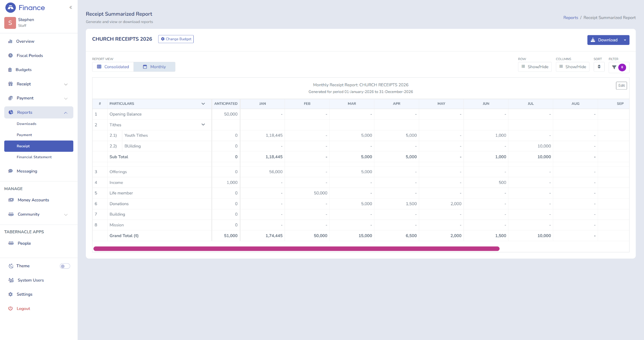The height and width of the screenshot is (340, 644).
Task: Collapse the sidebar with double-chevron icon
Action: (x=71, y=7)
